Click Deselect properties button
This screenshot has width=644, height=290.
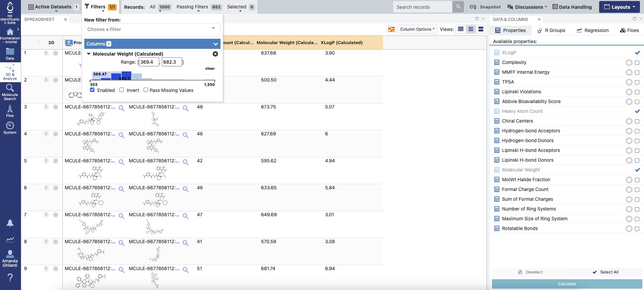pos(530,272)
